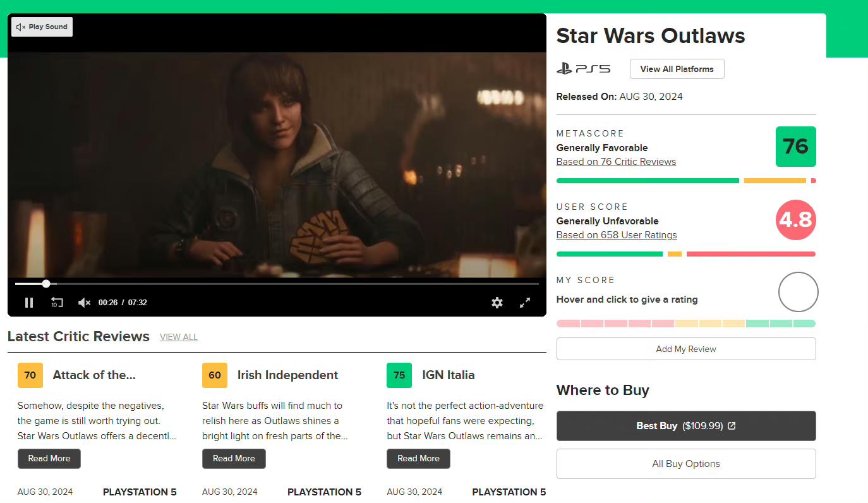
Task: Rate the game on My Score bar
Action: (686, 324)
